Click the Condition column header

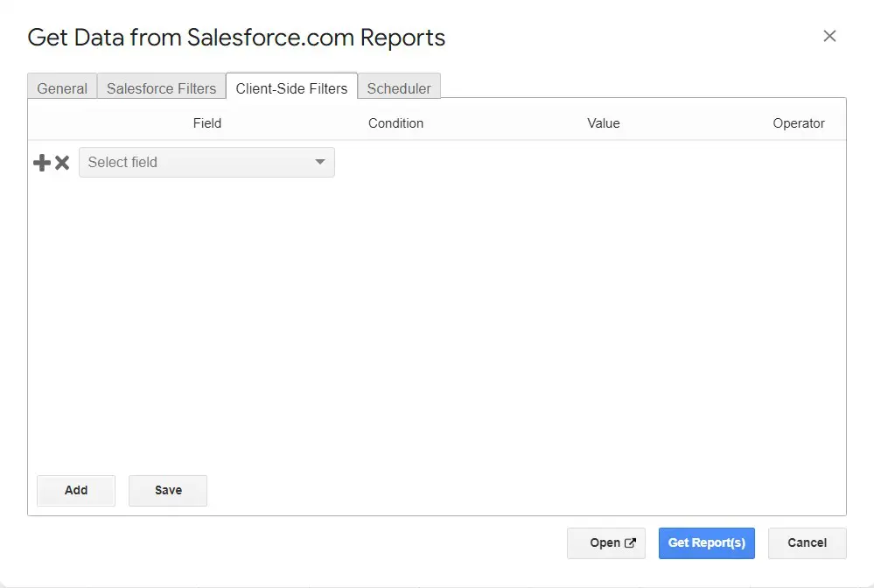point(395,123)
